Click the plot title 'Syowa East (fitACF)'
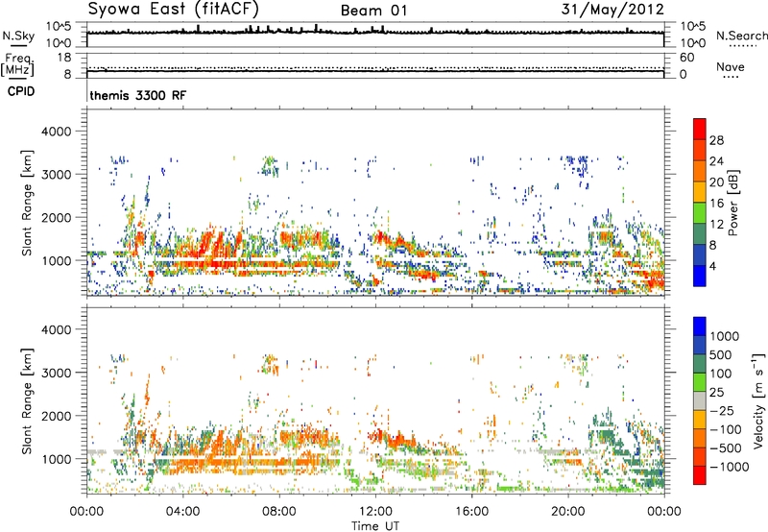This screenshot has height=532, width=768. 173,9
